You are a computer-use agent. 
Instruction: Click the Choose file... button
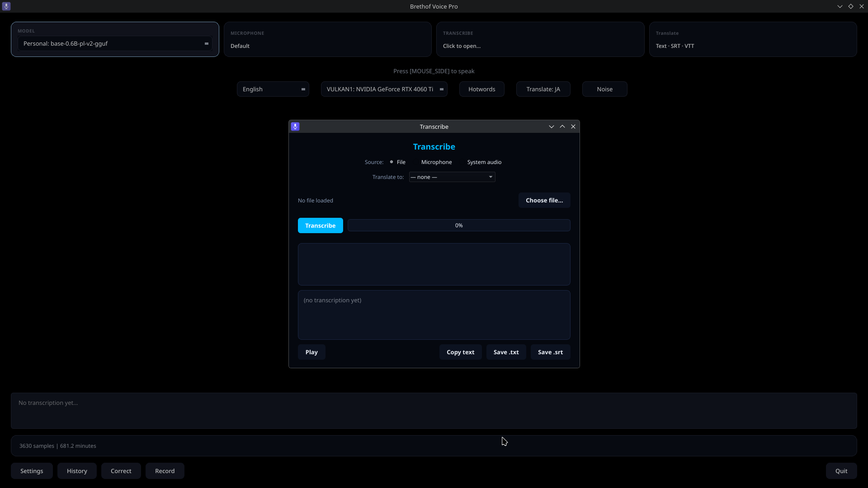(544, 200)
